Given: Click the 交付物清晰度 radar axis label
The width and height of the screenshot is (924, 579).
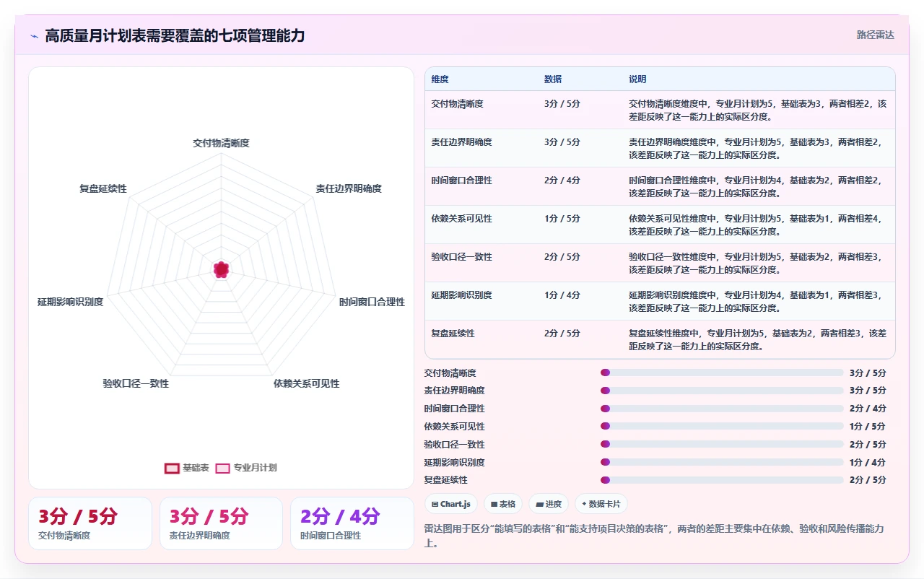Looking at the screenshot, I should [221, 144].
